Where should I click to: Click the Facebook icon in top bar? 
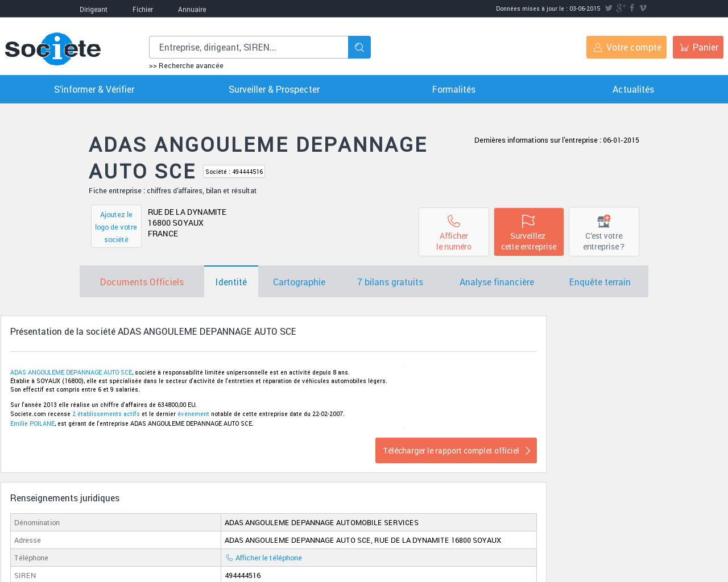click(x=632, y=8)
